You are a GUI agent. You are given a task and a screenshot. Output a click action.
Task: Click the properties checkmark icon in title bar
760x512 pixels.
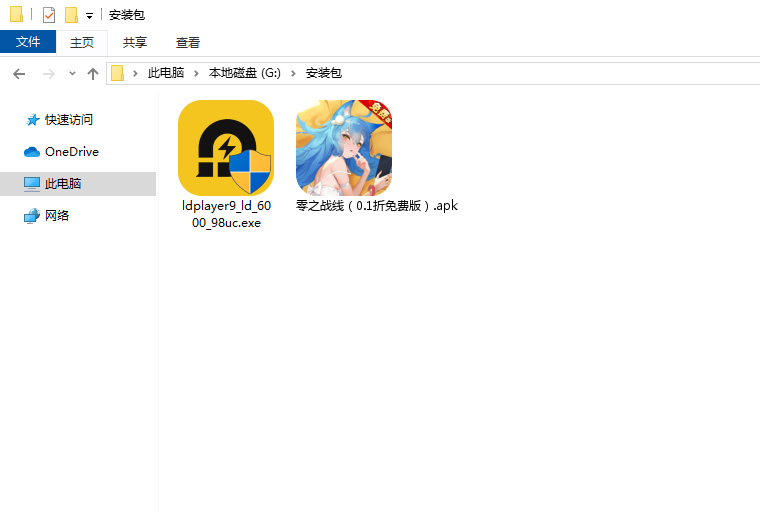tap(49, 15)
